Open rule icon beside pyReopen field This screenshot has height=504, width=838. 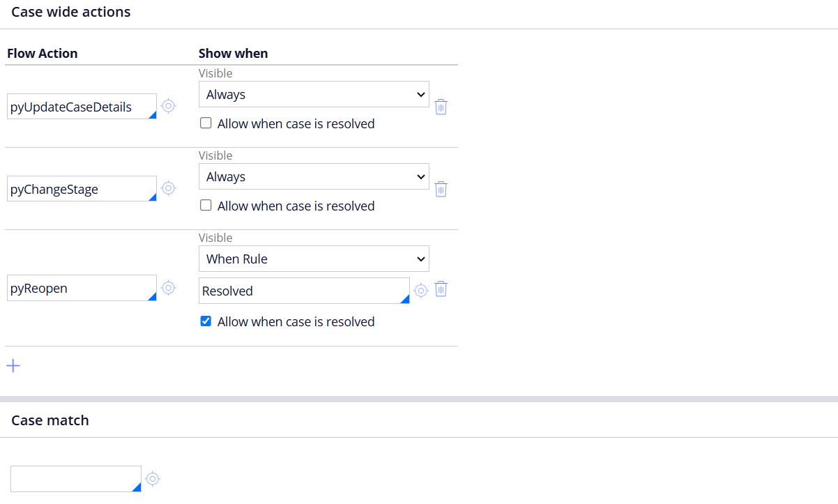pyautogui.click(x=168, y=287)
